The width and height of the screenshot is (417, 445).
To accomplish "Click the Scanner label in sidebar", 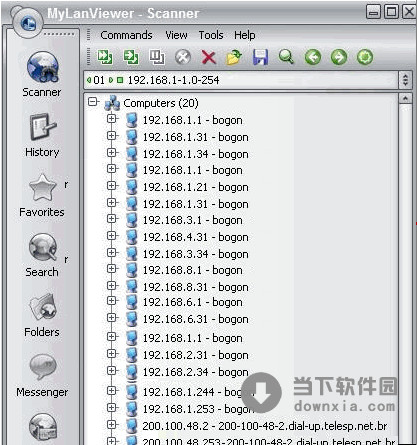I will pos(42,92).
